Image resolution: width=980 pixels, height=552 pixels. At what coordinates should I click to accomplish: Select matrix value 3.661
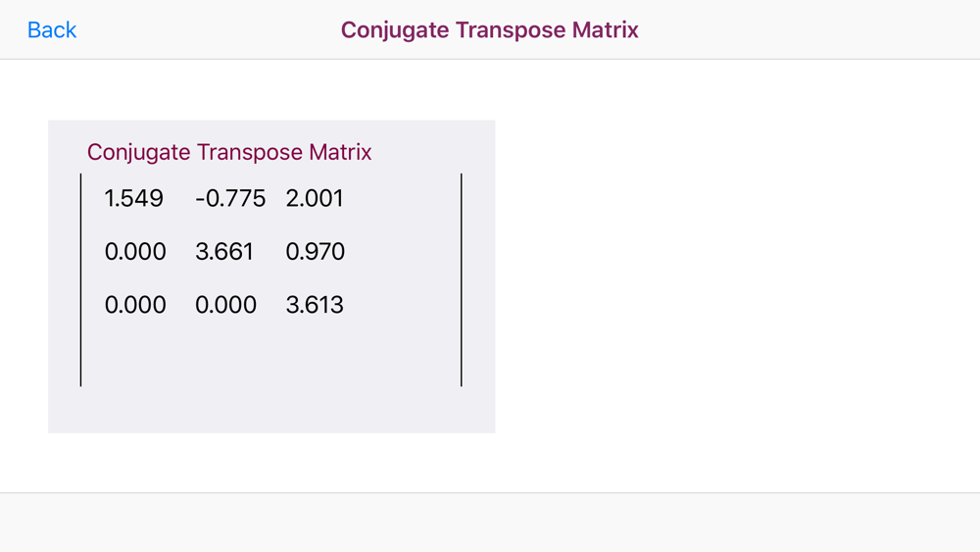coord(223,251)
